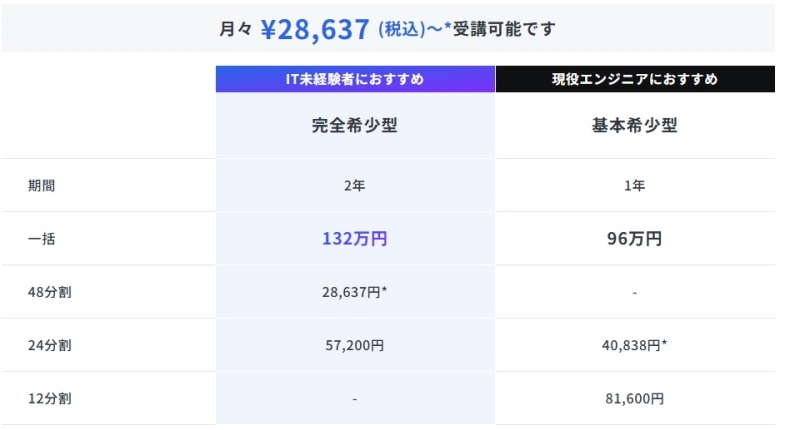800x430 pixels.
Task: Click the 期間 row label
Action: (42, 186)
